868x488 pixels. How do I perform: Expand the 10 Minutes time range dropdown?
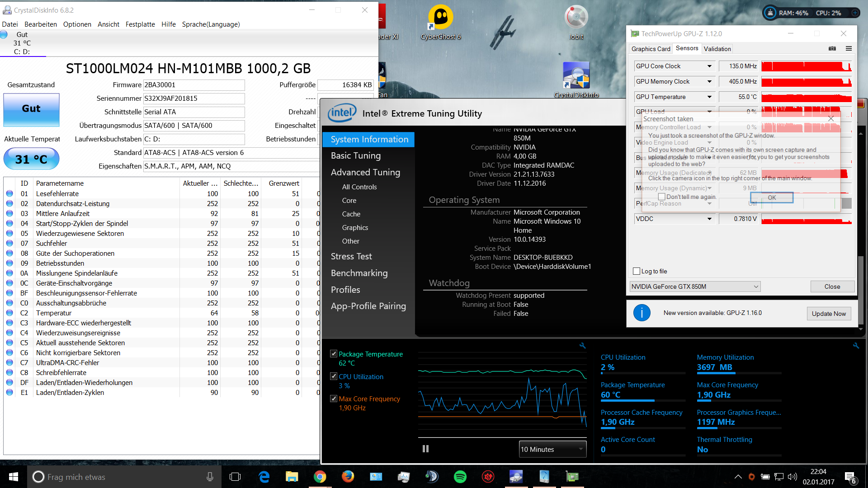pos(552,449)
